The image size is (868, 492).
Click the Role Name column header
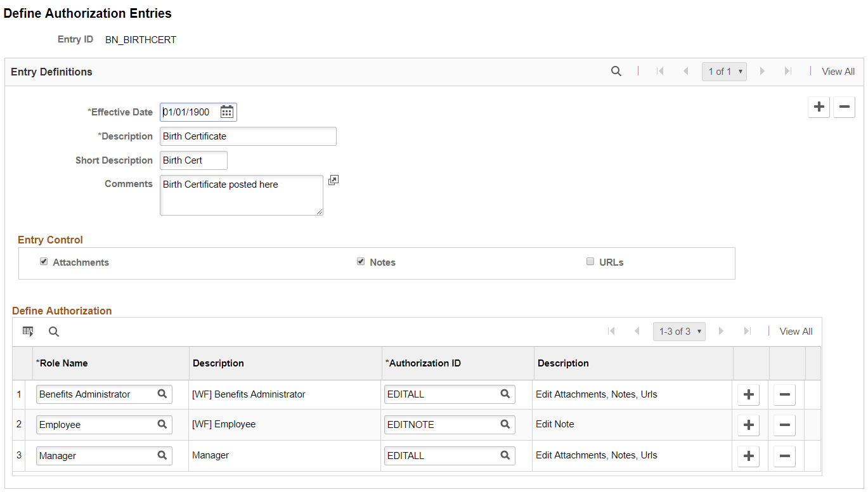coord(62,363)
